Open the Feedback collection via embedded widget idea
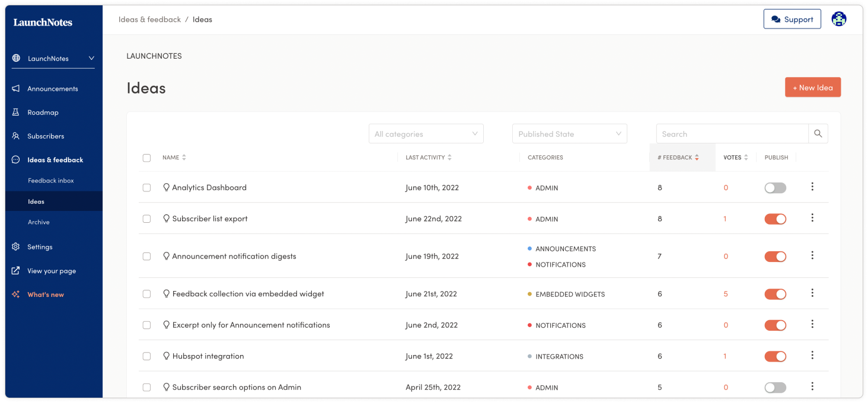868x403 pixels. click(x=248, y=294)
